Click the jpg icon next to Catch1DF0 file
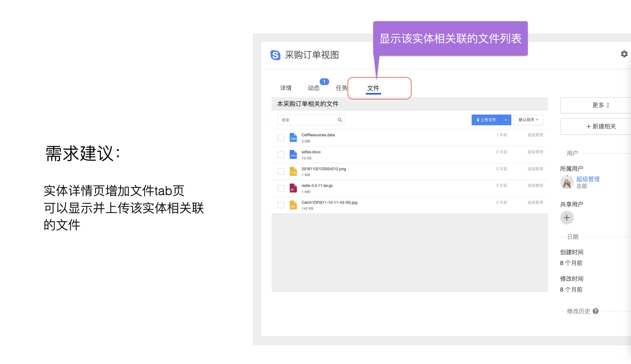 point(293,205)
